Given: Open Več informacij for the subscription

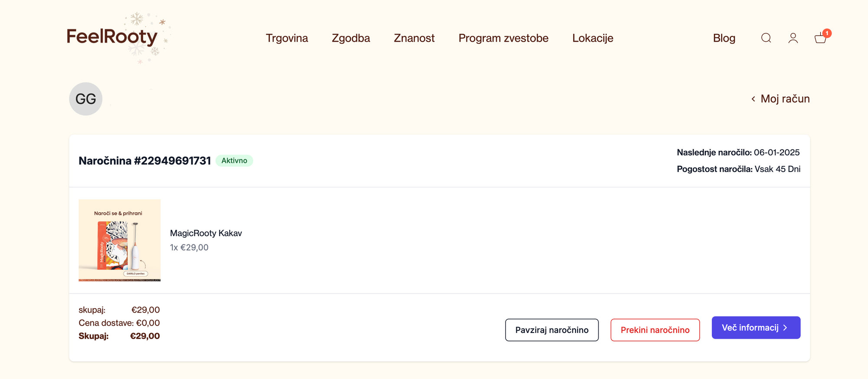Looking at the screenshot, I should [756, 328].
